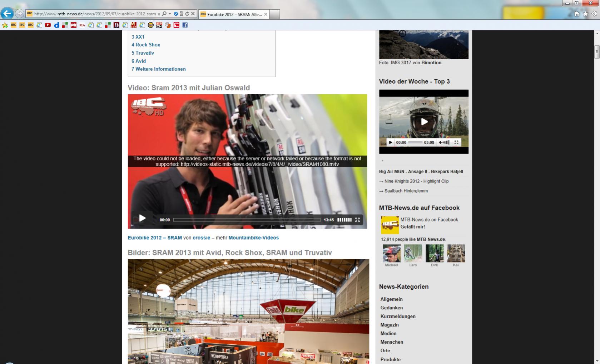The width and height of the screenshot is (600, 364).
Task: Open the browser Home icon
Action: [577, 14]
